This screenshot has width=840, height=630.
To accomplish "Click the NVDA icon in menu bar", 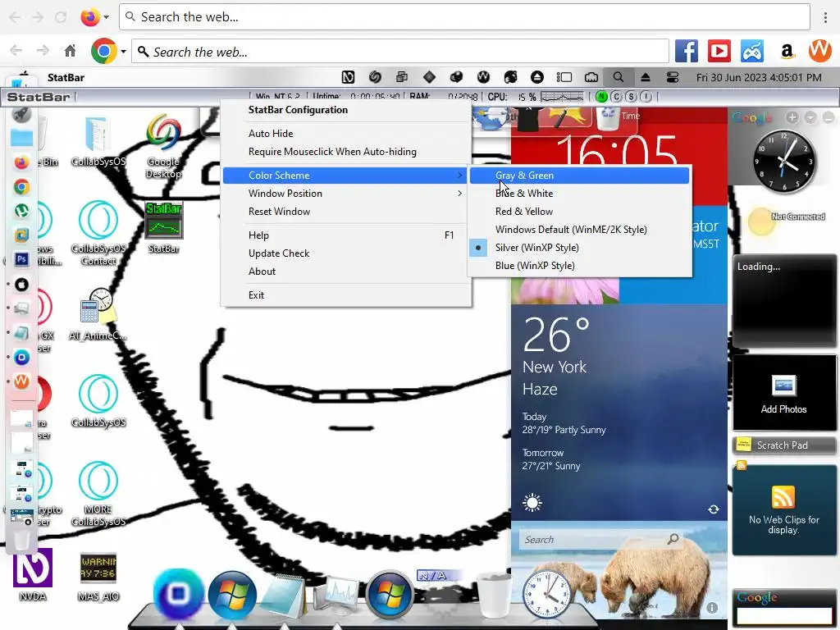I will pyautogui.click(x=348, y=78).
